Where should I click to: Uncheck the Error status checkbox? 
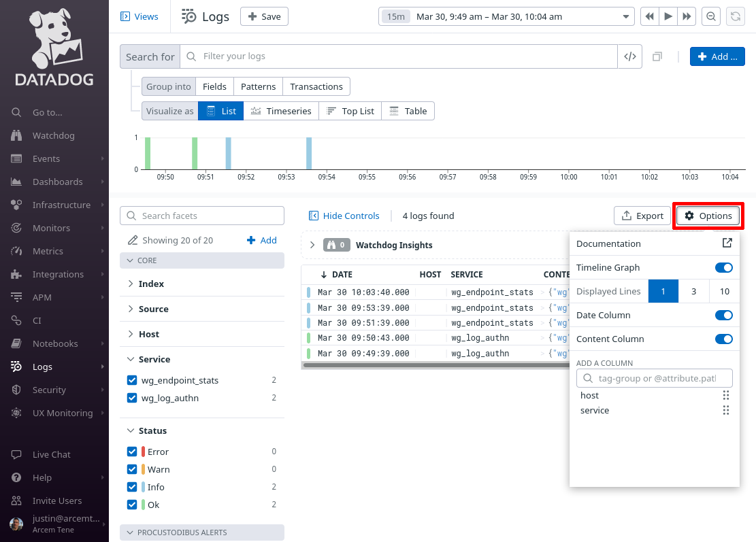click(x=132, y=452)
